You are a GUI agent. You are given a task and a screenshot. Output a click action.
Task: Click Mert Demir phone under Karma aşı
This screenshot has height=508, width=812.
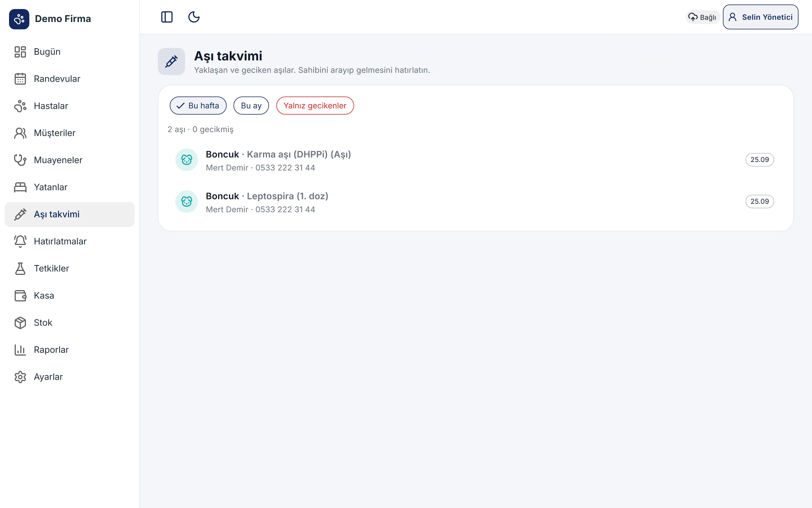261,168
